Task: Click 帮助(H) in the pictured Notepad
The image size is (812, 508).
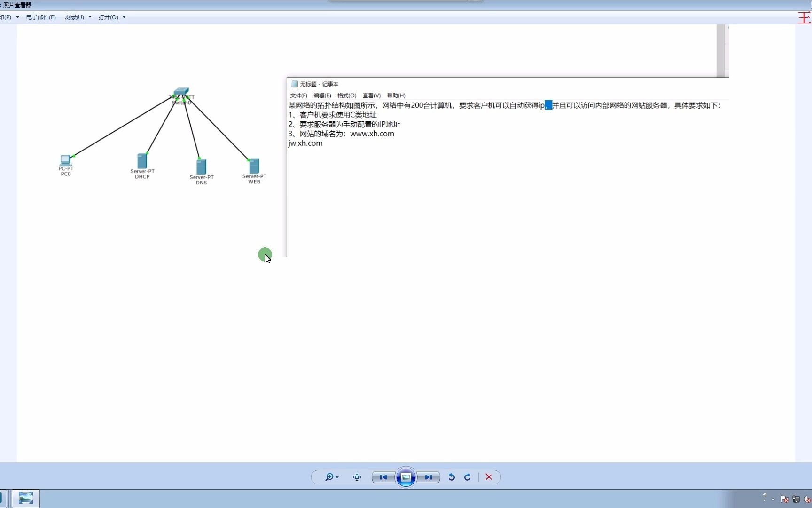Action: tap(396, 95)
